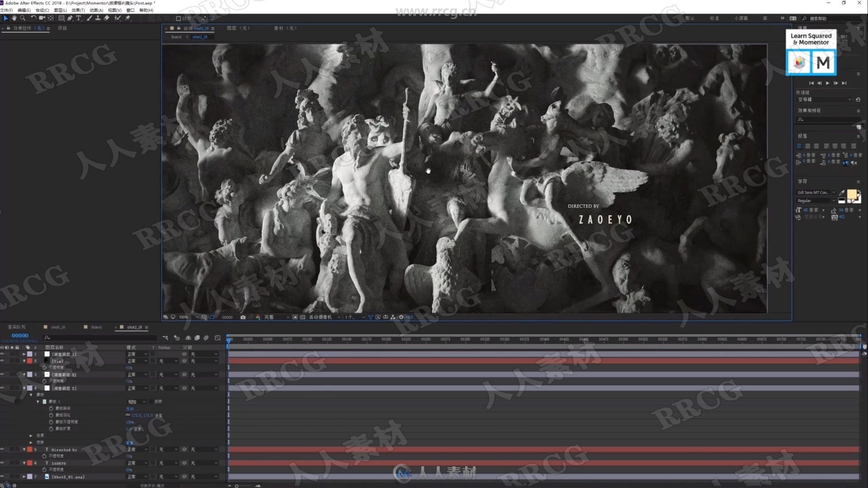868x488 pixels.
Task: Switch to Project panel tab
Action: [x=62, y=28]
